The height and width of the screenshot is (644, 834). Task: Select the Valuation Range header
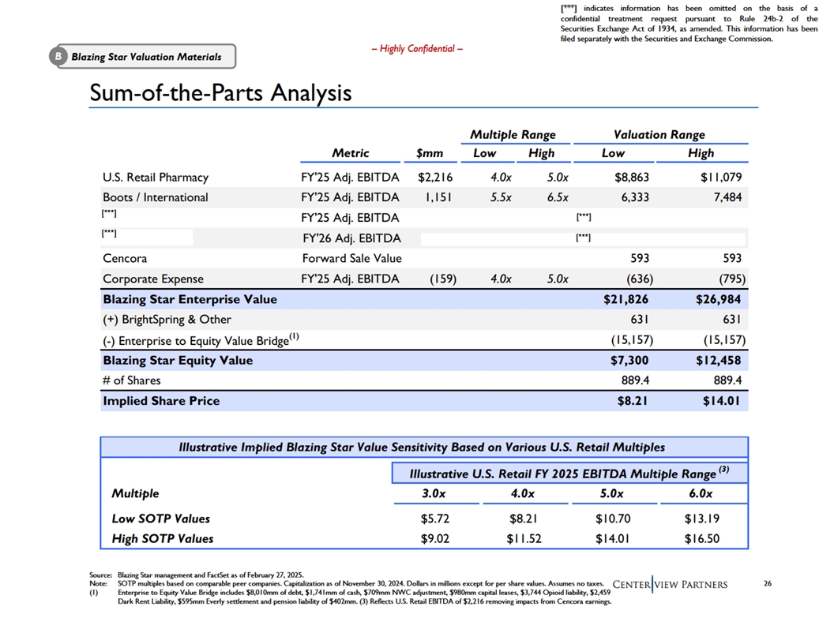(x=659, y=134)
